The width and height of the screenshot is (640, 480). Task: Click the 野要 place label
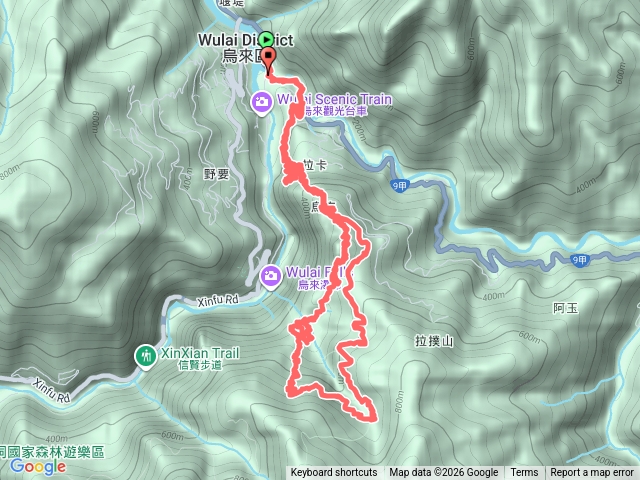[x=216, y=175]
